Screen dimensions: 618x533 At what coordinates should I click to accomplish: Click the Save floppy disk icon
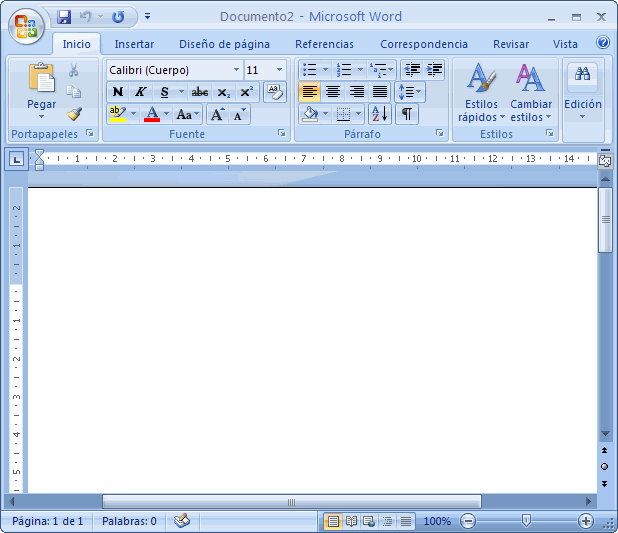tap(64, 17)
